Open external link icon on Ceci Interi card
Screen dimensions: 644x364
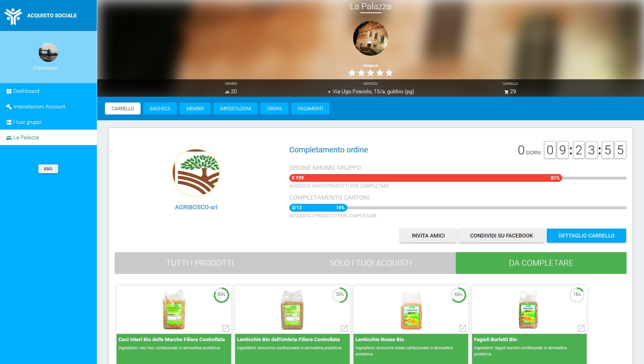(226, 328)
